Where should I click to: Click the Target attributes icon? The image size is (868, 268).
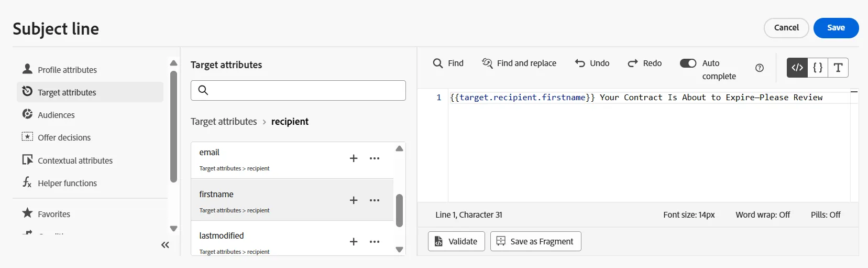27,91
